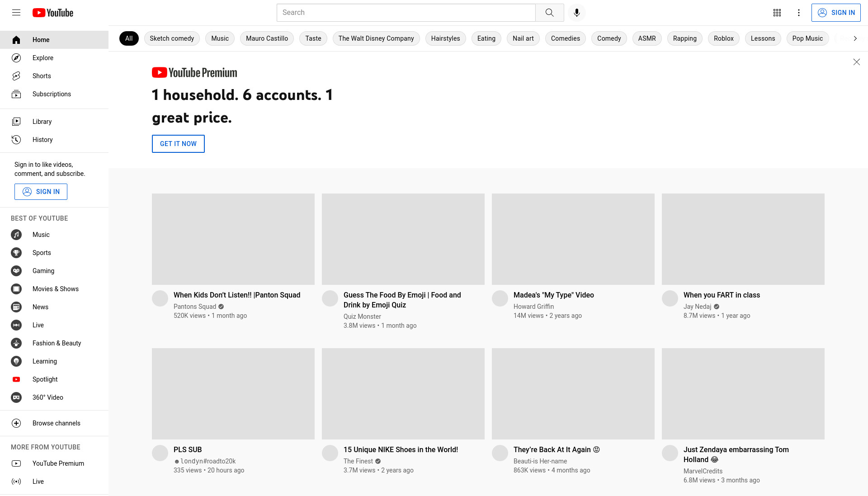This screenshot has height=496, width=868.
Task: Select the Roblox chip
Action: tap(724, 38)
